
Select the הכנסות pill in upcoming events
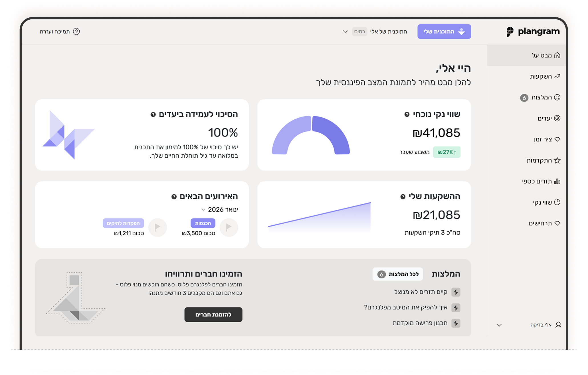coord(203,223)
